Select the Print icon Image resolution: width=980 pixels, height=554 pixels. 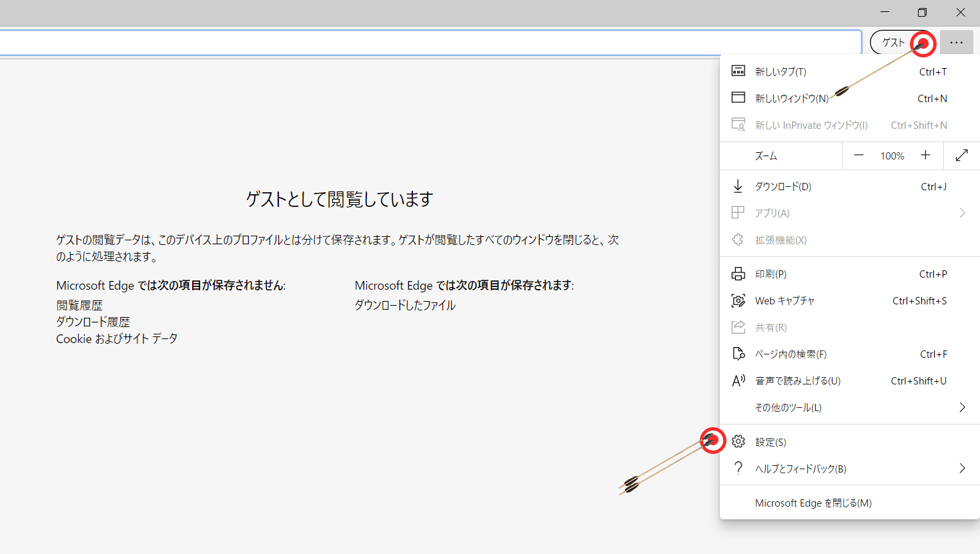[x=739, y=274]
